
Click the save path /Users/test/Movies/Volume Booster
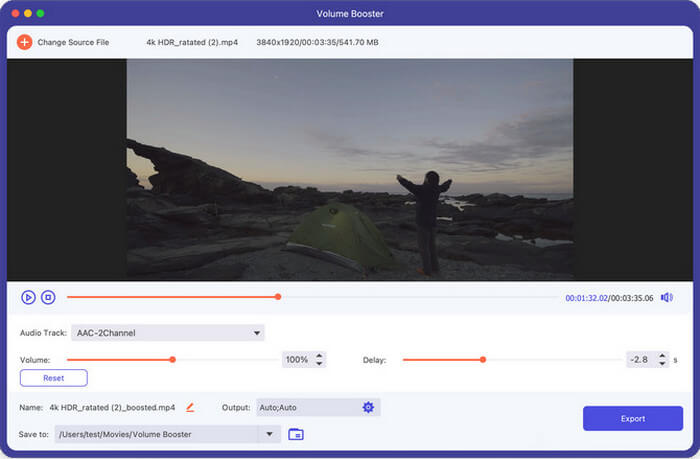(x=125, y=434)
